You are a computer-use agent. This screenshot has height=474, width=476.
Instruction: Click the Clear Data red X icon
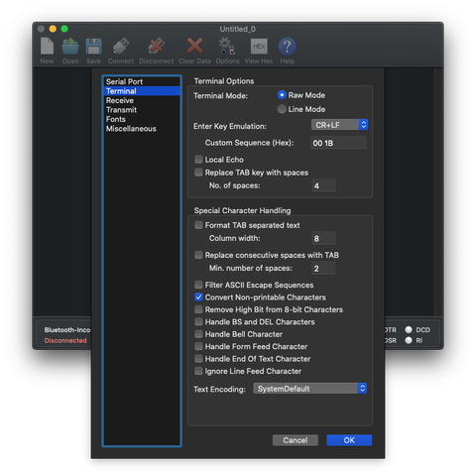pos(194,46)
